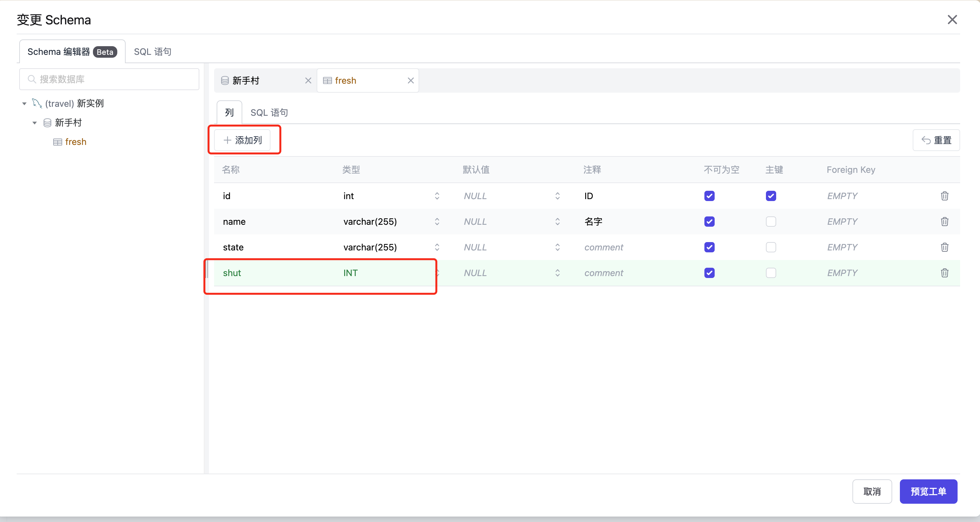
Task: Enable primary key for shut column
Action: click(770, 273)
